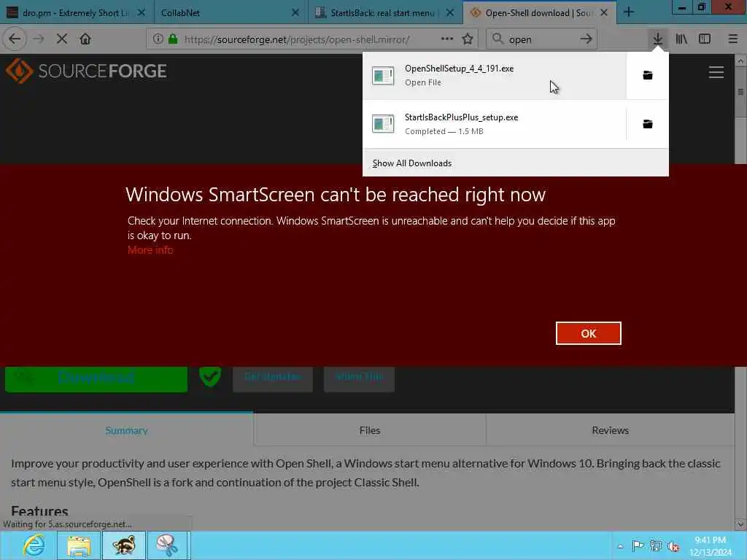This screenshot has height=560, width=747.
Task: Click the taskbar clock showing 9:41 PM
Action: click(x=711, y=545)
